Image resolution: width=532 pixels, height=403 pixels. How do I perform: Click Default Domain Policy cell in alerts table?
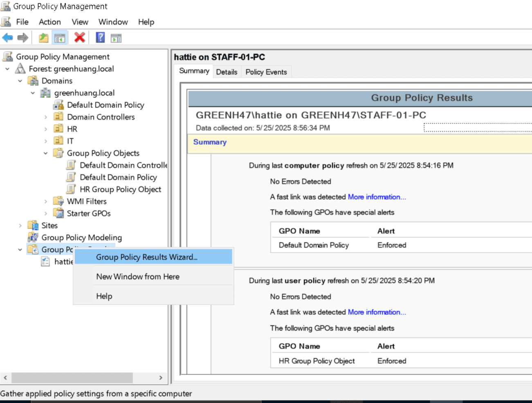click(x=314, y=245)
